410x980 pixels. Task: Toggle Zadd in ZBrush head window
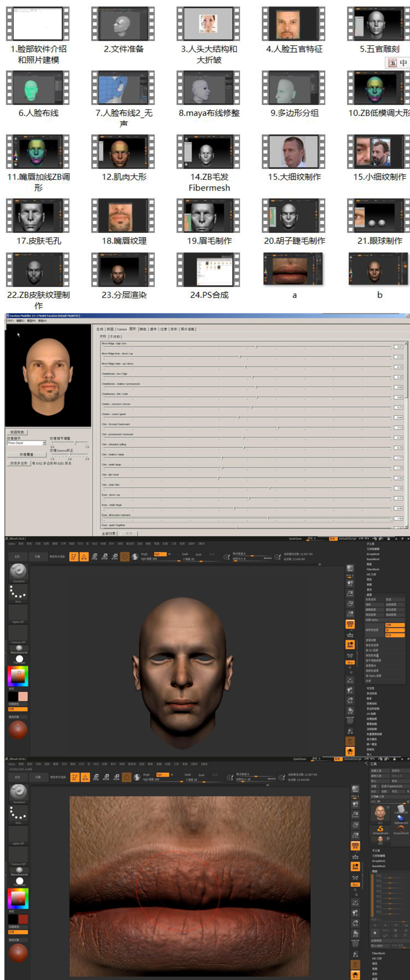tap(184, 554)
